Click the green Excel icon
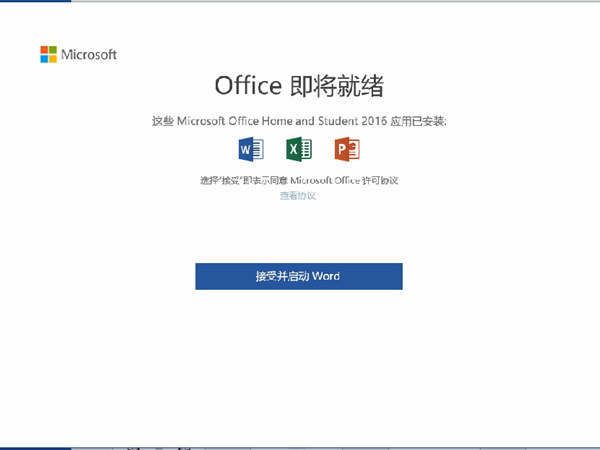This screenshot has height=450, width=600. coord(298,150)
